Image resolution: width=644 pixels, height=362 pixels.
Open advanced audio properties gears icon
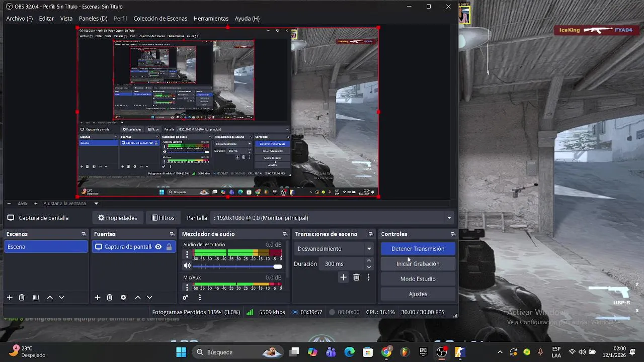pyautogui.click(x=186, y=298)
